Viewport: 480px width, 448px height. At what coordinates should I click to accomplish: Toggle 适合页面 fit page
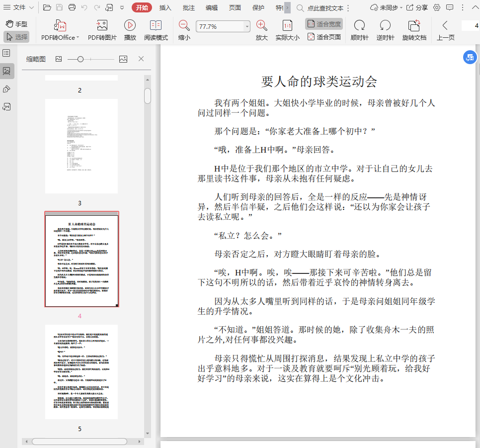click(x=324, y=37)
